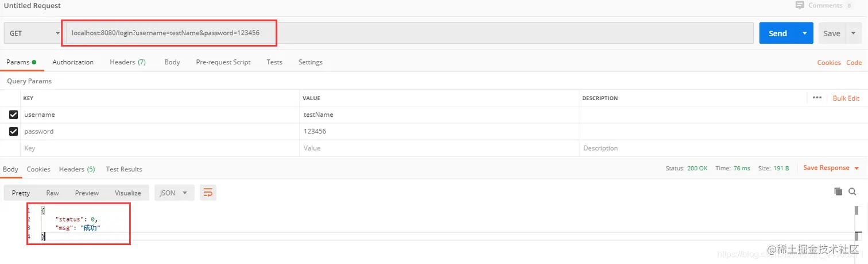
Task: Click the Untitled Request title
Action: tap(32, 6)
